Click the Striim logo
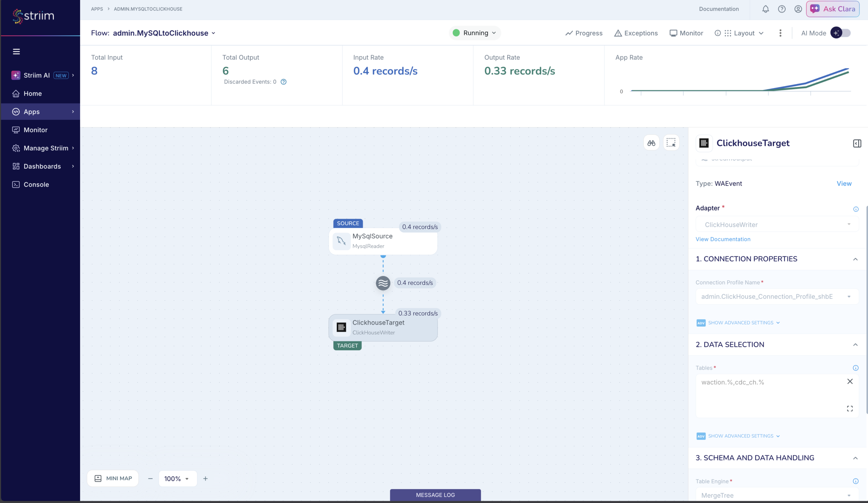Image resolution: width=868 pixels, height=503 pixels. click(x=34, y=16)
